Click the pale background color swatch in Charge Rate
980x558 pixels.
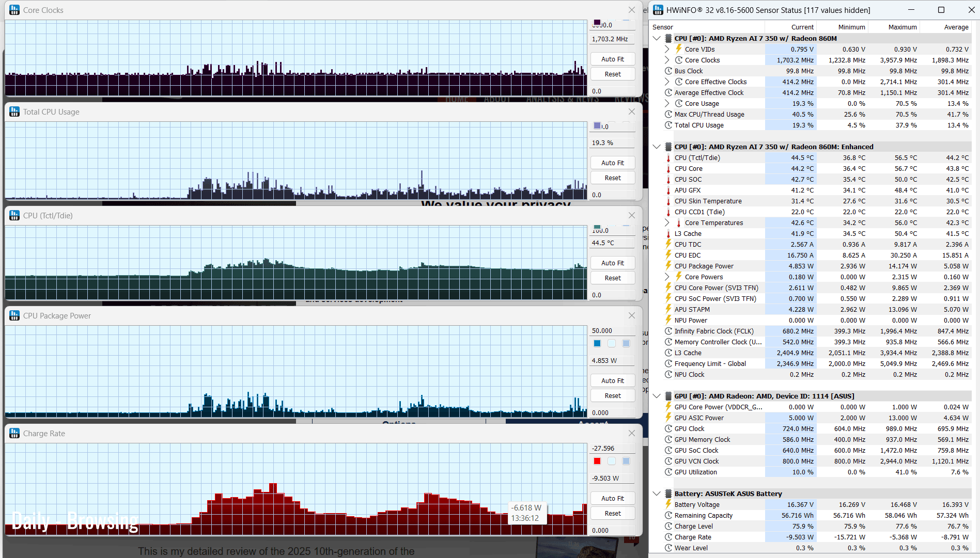coord(612,461)
